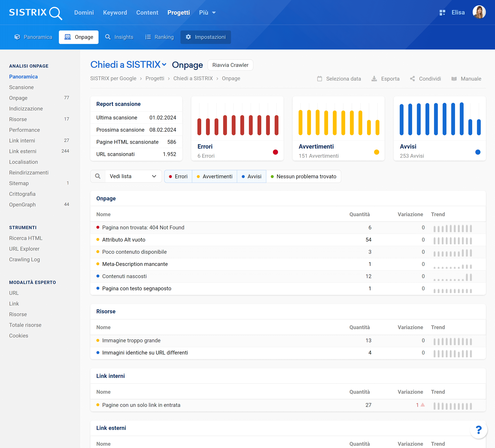Open Sitemap in the sidebar
Viewport: 495px width, 448px height.
tap(19, 183)
